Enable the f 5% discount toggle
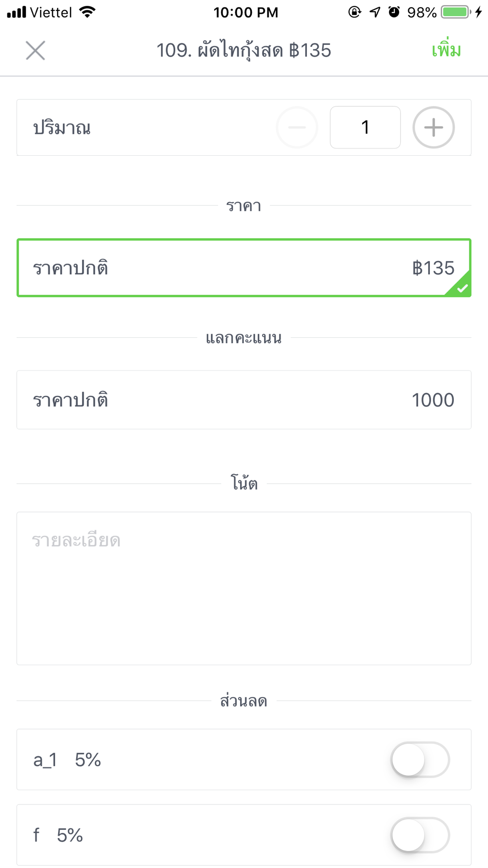Screen dimensions: 488x868 420,835
